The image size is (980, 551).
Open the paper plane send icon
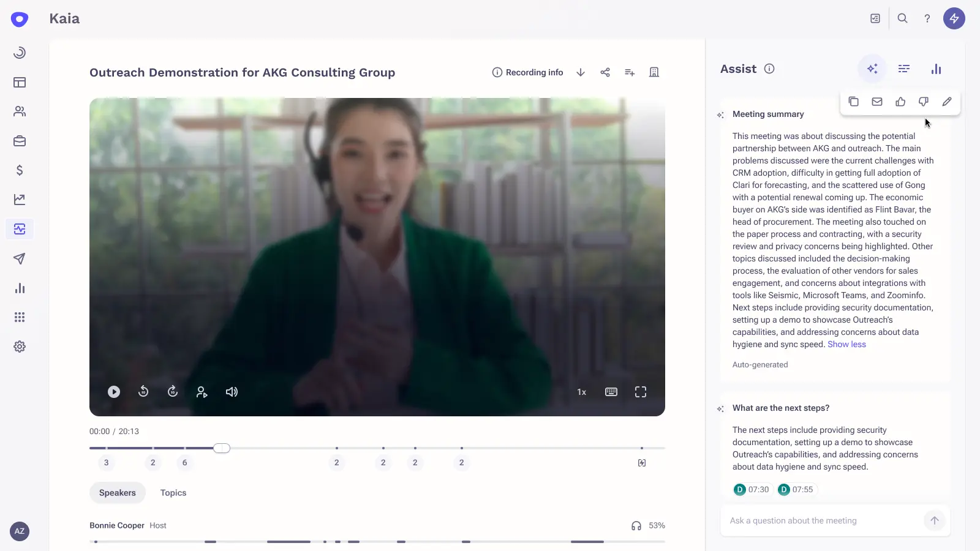[x=20, y=258]
